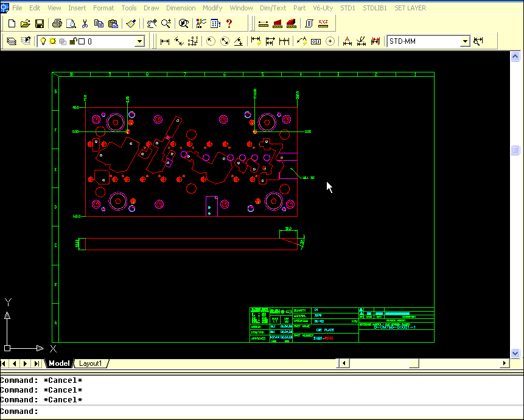Toggle layer 0 on/off lightbulb

pos(43,41)
